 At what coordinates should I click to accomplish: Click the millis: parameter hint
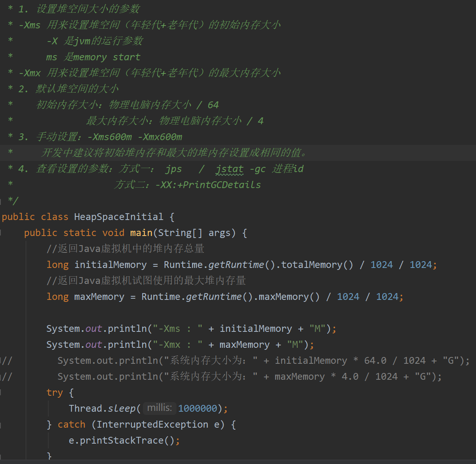[x=159, y=408]
